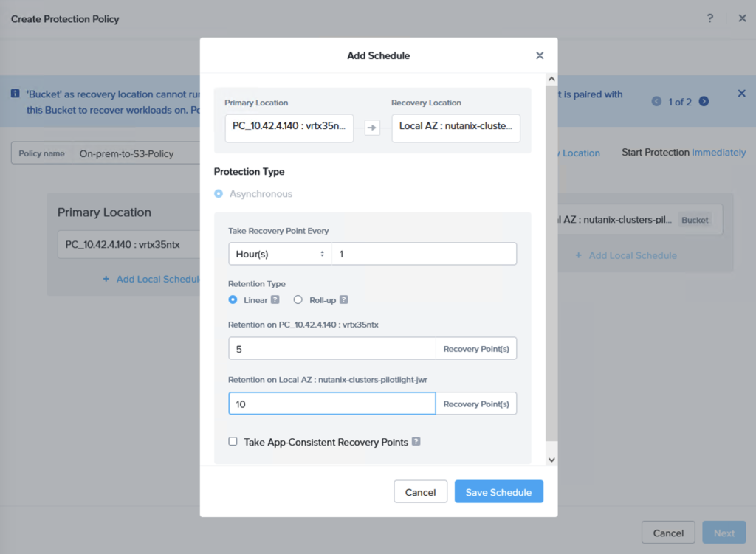Screen dimensions: 756x554
Task: Click the dialog's vertical scrollbar thumb
Action: 551,263
